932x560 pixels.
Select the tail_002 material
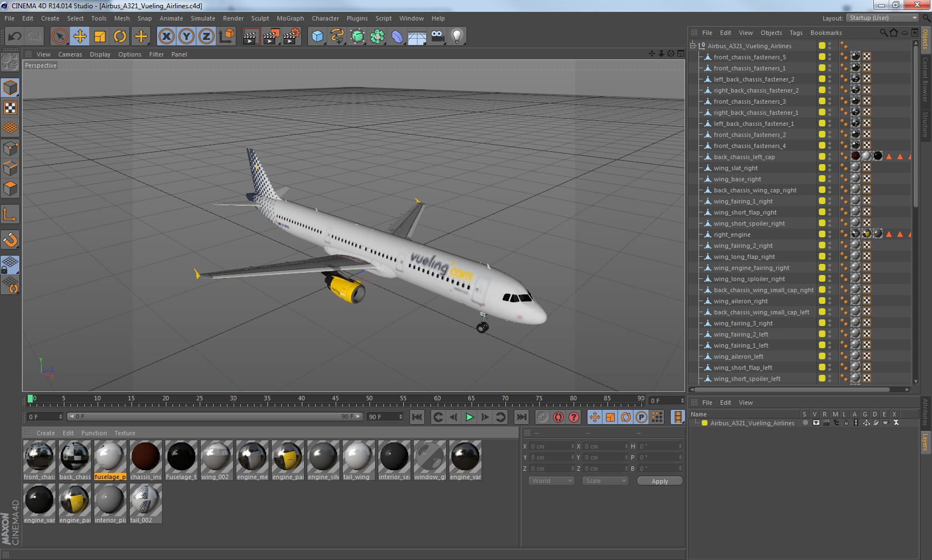click(x=145, y=503)
